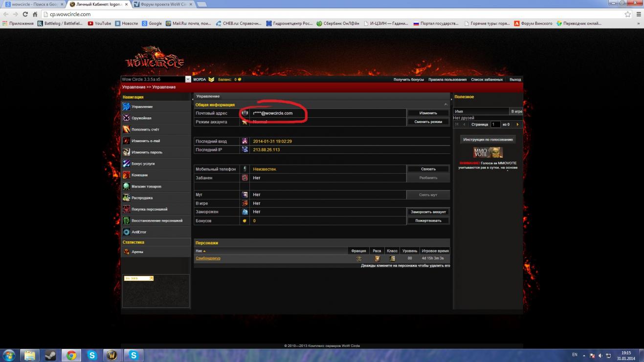Viewport: 644px width, 362px height.
Task: Go to next page in friends list
Action: (x=517, y=125)
